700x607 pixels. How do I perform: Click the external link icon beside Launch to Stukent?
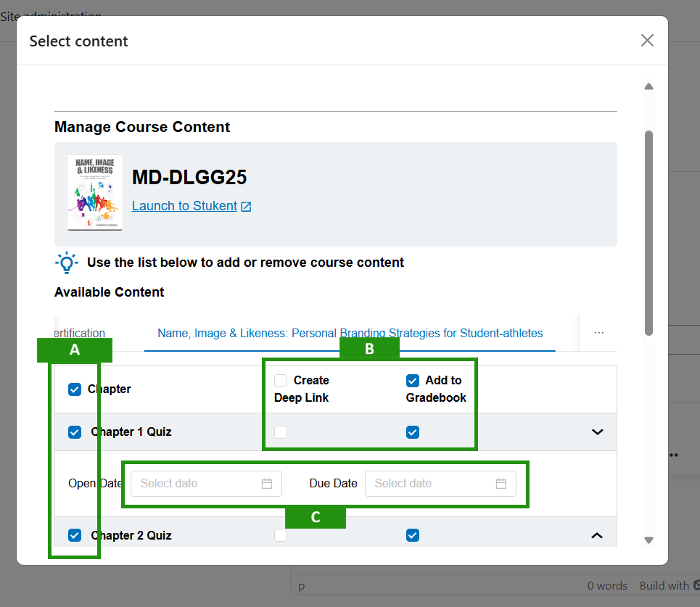click(x=246, y=207)
